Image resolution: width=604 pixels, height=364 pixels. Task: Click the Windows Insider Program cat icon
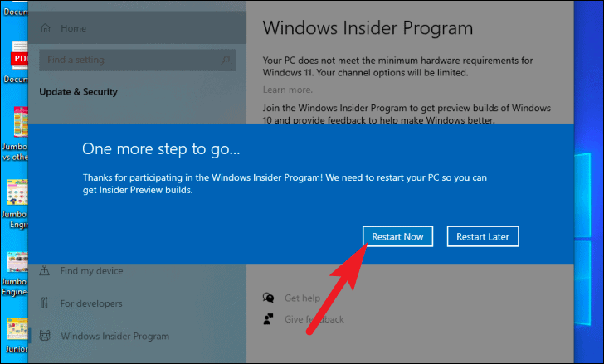point(45,336)
